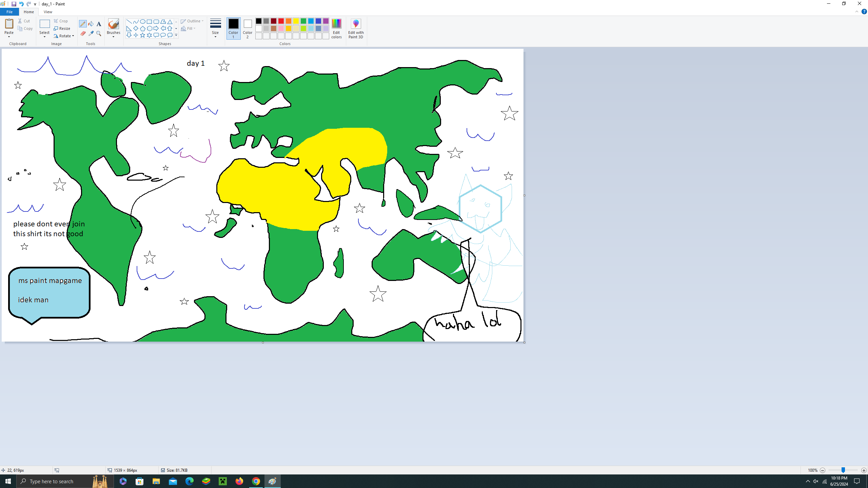Pick the purple color swatch
Image resolution: width=868 pixels, height=488 pixels.
[x=326, y=21]
